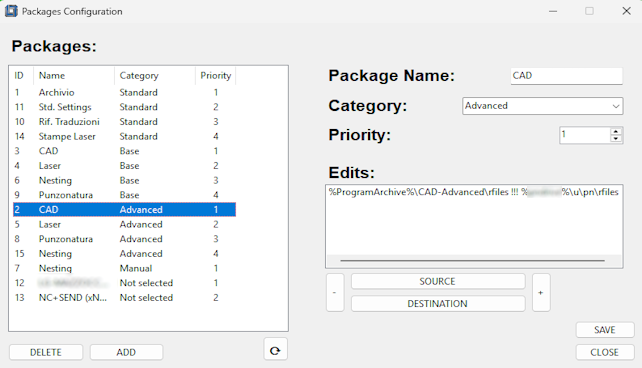Viewport: 642px width, 368px height.
Task: Click the DELETE package button
Action: tap(46, 352)
